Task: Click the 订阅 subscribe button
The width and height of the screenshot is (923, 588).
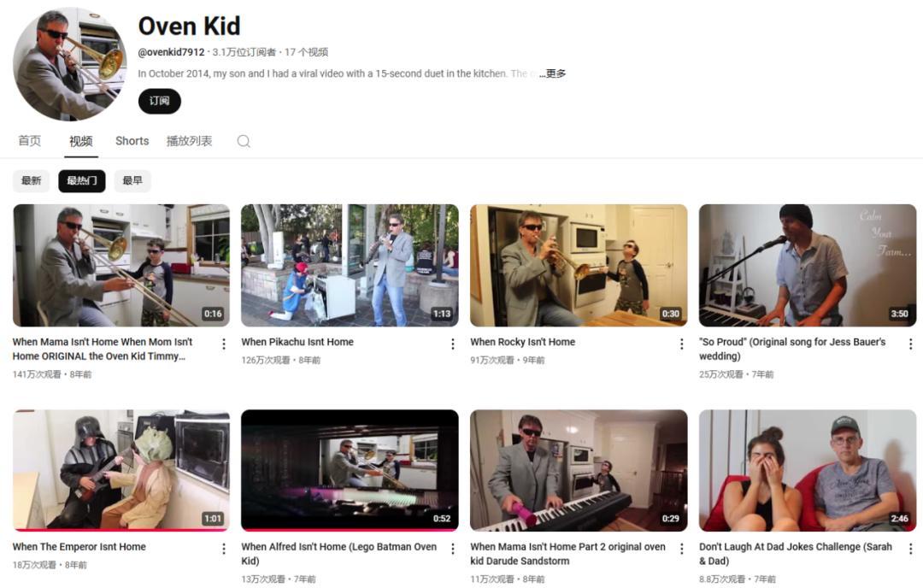Action: click(x=159, y=101)
